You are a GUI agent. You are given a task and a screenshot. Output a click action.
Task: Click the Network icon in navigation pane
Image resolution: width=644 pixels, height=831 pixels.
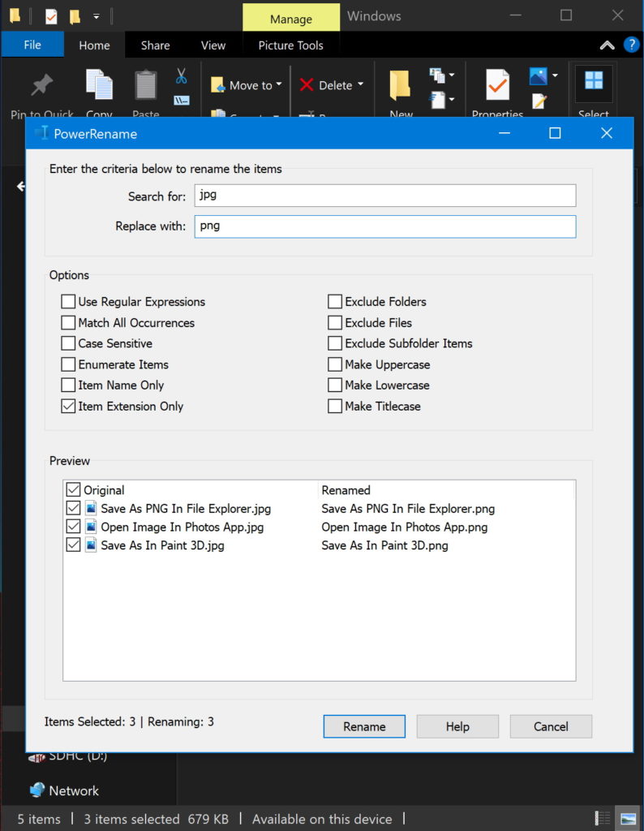coord(37,790)
